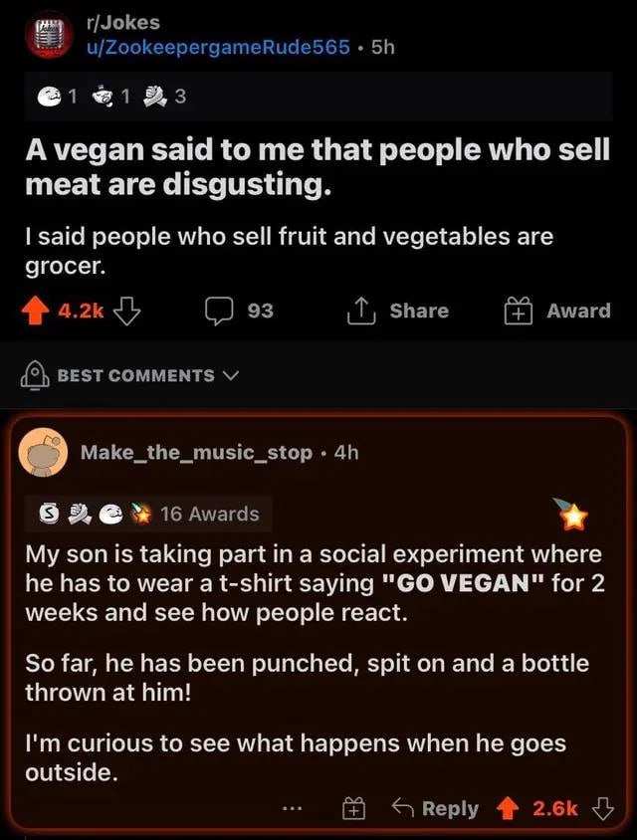637x840 pixels.
Task: Open Make_the_music_stop user profile
Action: (196, 452)
